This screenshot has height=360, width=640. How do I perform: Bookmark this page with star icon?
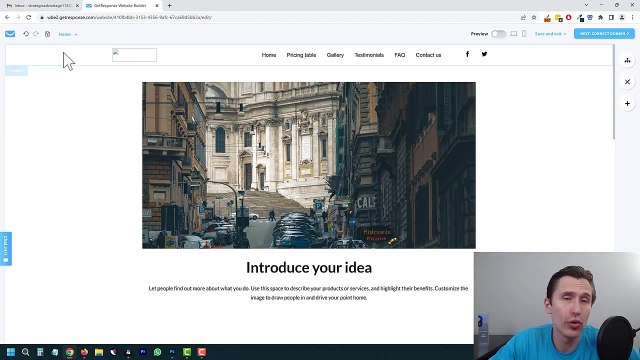pos(534,18)
